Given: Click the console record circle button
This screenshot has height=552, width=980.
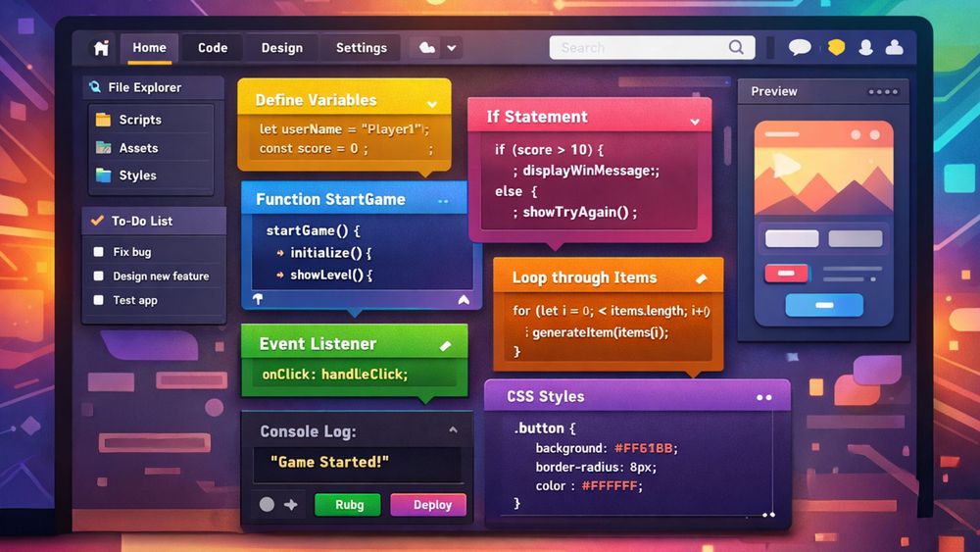Looking at the screenshot, I should pyautogui.click(x=267, y=505).
